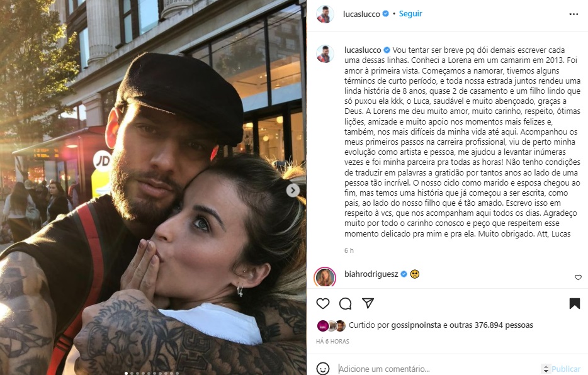
Task: Open the biahrodriguesz username link
Action: 371,274
